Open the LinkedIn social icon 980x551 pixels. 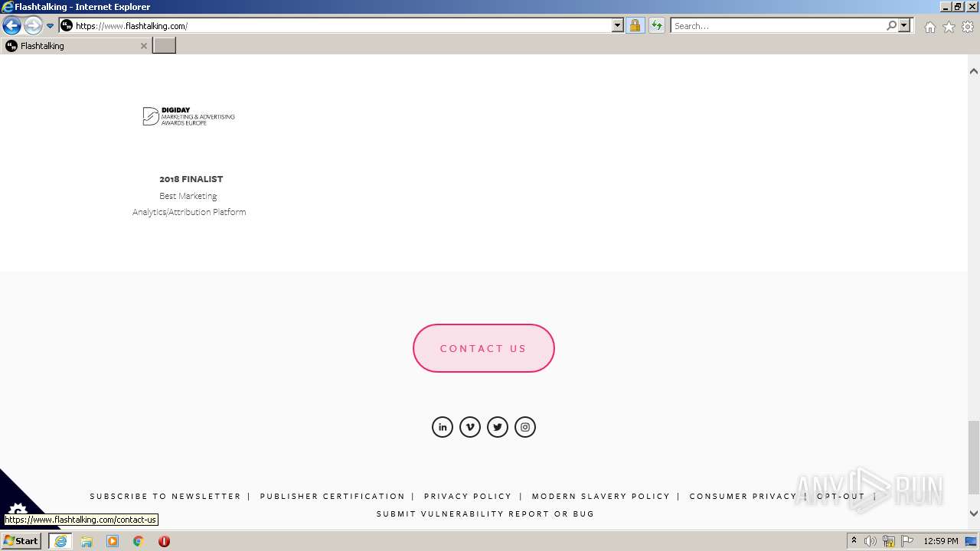pyautogui.click(x=443, y=427)
